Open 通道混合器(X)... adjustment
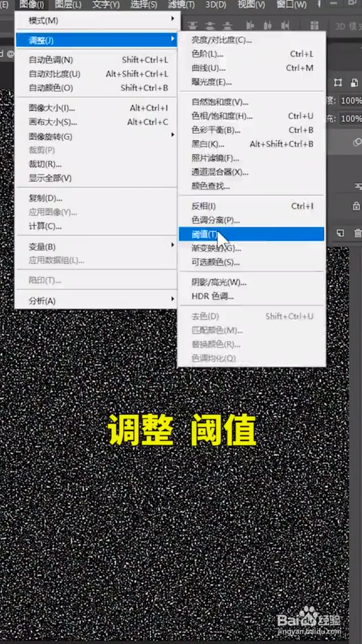The image size is (362, 644). click(x=251, y=172)
